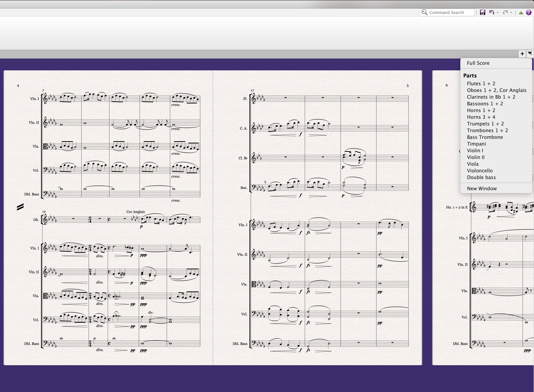Open Help via purple question mark

tap(529, 12)
